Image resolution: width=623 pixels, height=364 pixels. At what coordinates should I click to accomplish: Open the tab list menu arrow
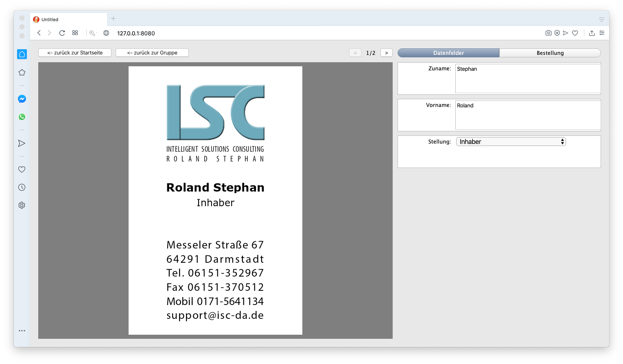(x=601, y=20)
